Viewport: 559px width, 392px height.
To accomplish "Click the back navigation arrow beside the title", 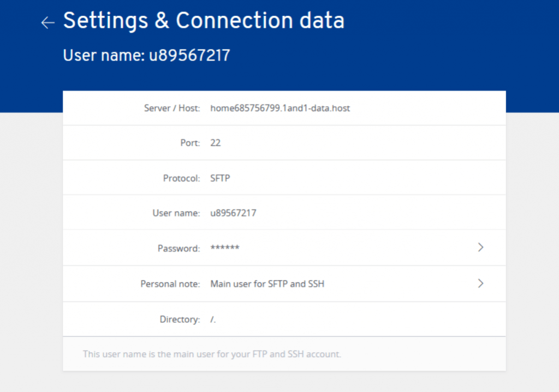I will click(47, 22).
